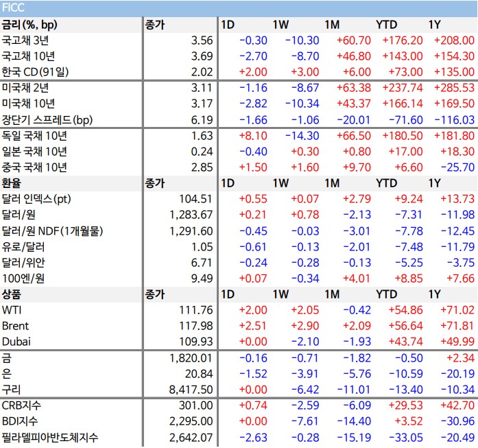Click the 국고채 10년 row label
Screen dimensions: 478x448
coord(28,56)
